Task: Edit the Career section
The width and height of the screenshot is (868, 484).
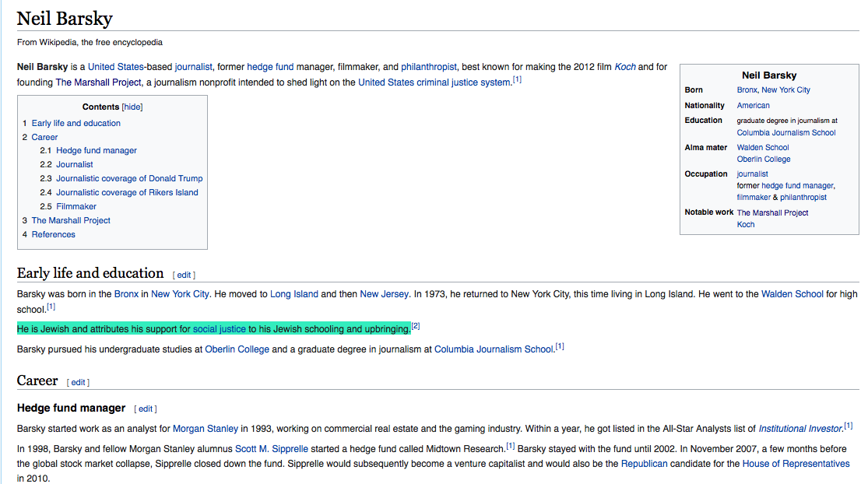Action: point(78,382)
